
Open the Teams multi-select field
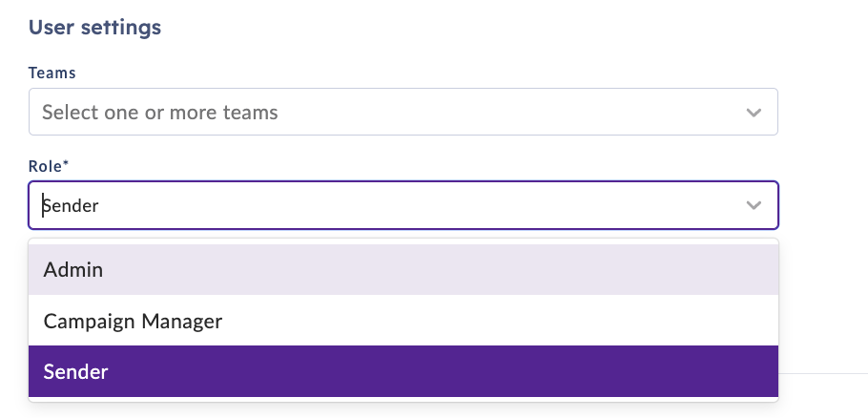click(403, 112)
